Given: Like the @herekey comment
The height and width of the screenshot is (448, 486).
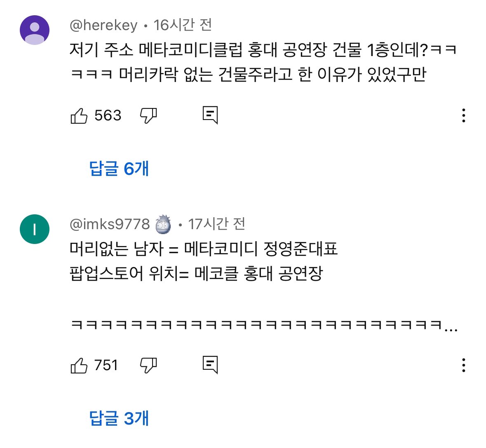Looking at the screenshot, I should point(79,116).
